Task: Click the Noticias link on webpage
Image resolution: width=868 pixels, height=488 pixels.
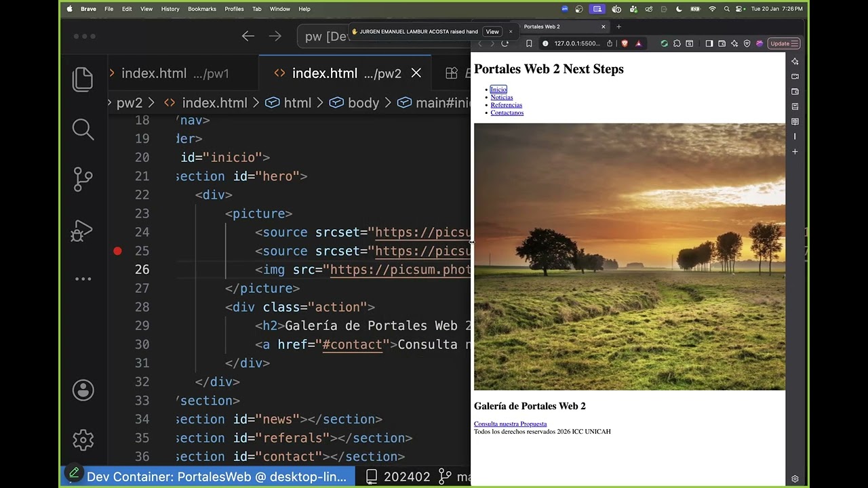Action: pyautogui.click(x=502, y=98)
